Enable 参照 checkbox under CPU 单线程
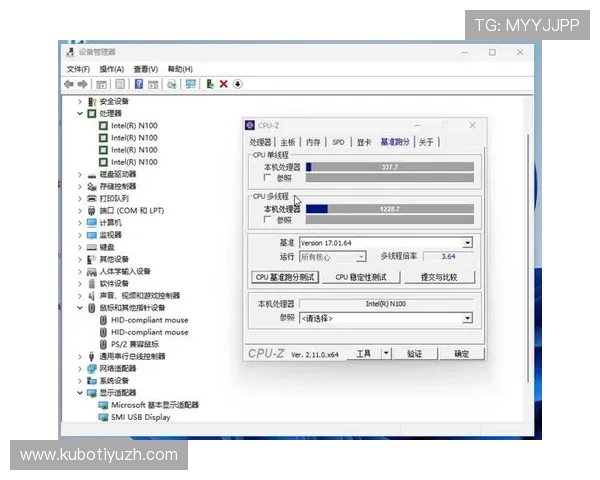Image resolution: width=600 pixels, height=480 pixels. pyautogui.click(x=267, y=178)
